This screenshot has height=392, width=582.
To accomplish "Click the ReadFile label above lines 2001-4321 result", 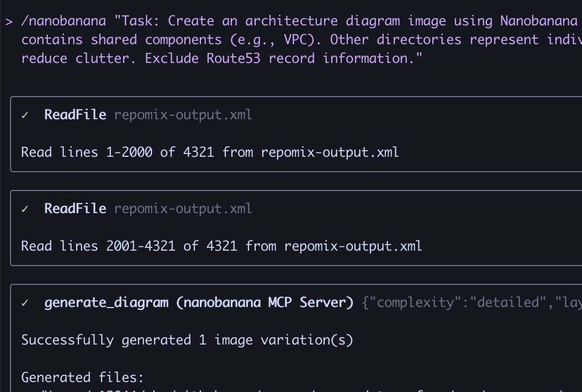I will (75, 209).
